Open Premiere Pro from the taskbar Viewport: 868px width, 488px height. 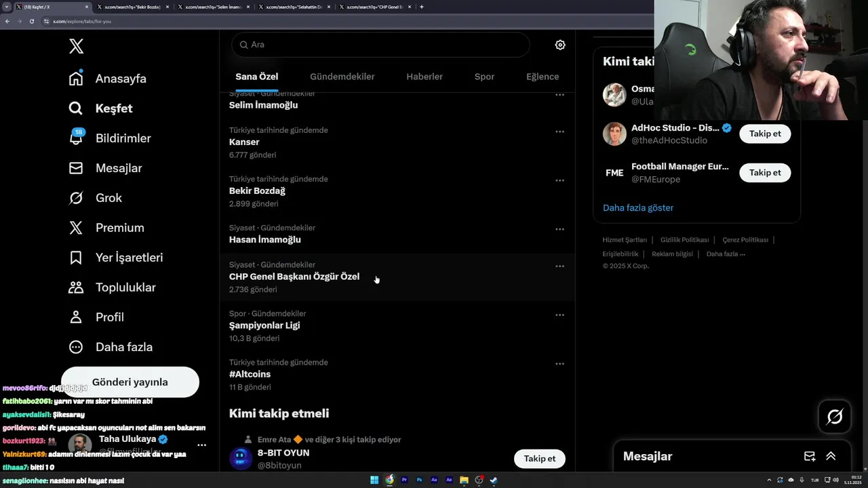click(404, 480)
